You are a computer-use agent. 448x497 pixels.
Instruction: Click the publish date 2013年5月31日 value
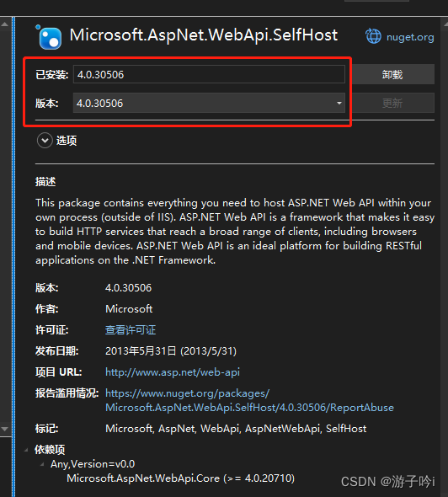(171, 351)
